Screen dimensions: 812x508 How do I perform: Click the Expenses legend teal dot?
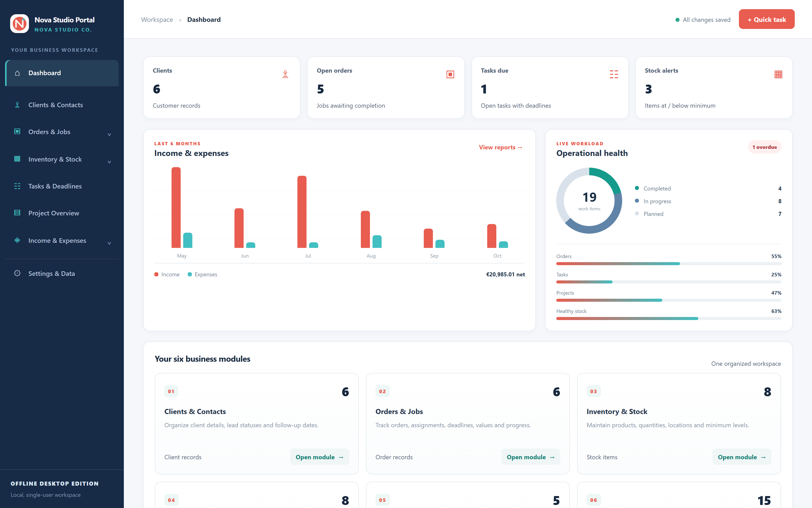(190, 275)
